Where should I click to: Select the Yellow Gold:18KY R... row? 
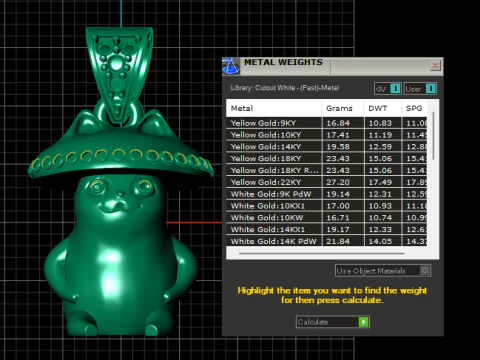327,170
